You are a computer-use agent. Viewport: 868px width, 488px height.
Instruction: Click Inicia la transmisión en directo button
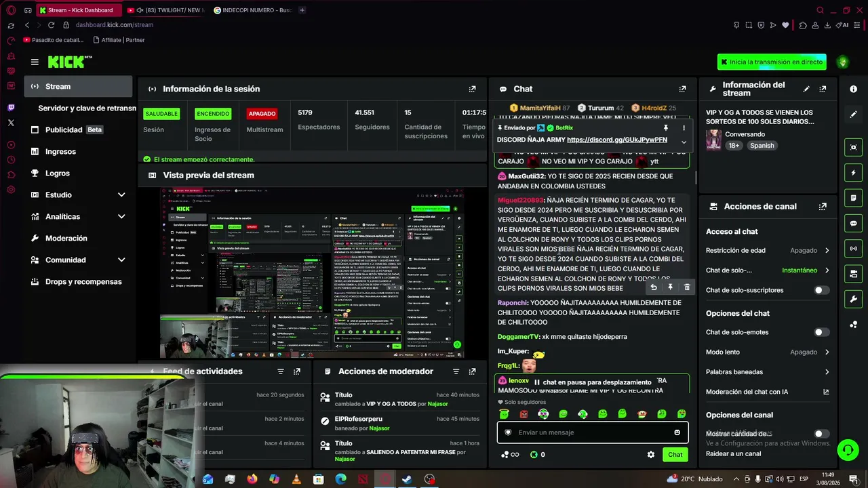point(772,62)
